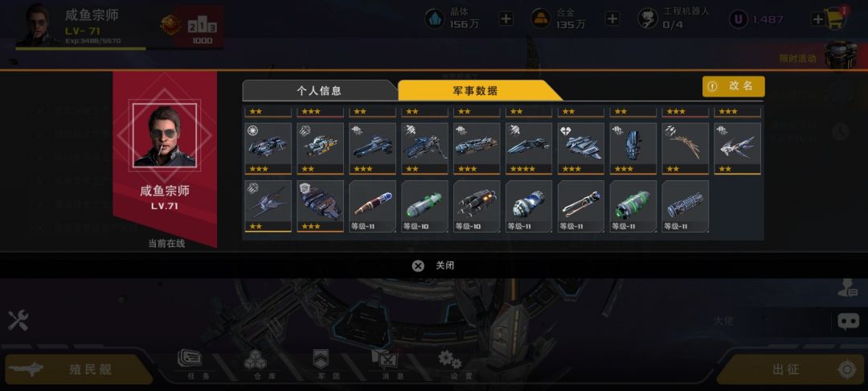Open the 仓库 warehouse icon
This screenshot has height=391, width=868.
point(256,364)
